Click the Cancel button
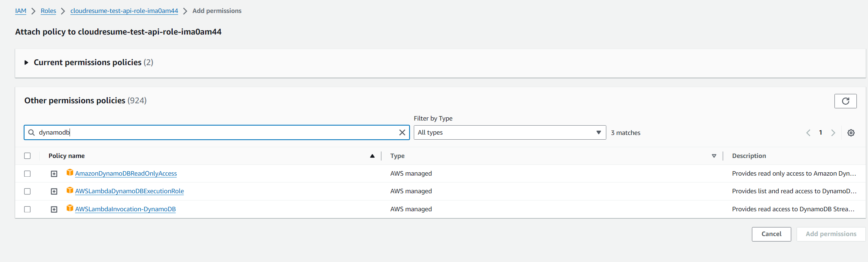868x262 pixels. pyautogui.click(x=771, y=234)
